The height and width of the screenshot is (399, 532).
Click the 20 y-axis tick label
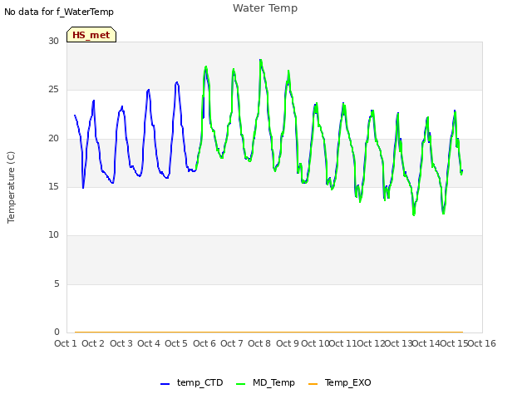click(53, 139)
